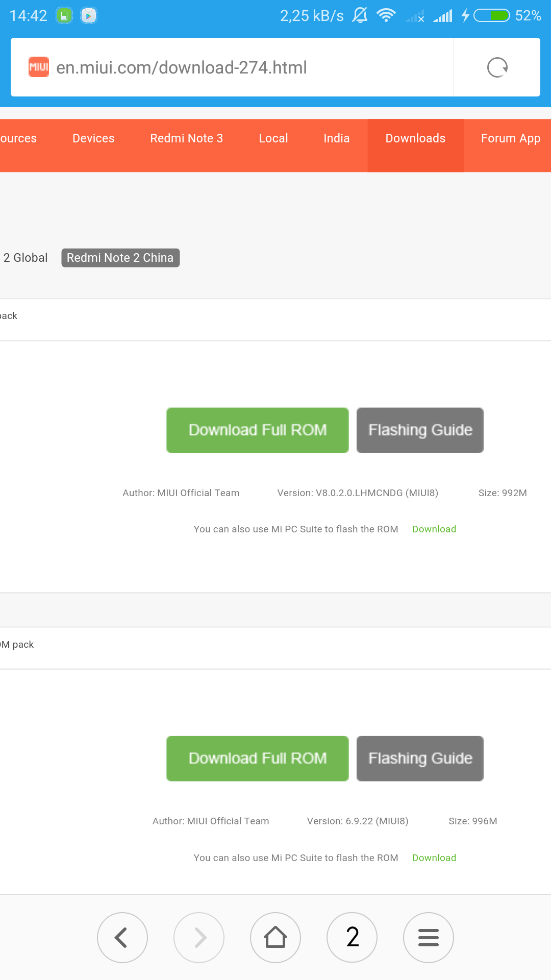Select Redmi Note 3 in navigation bar
This screenshot has width=551, height=980.
[x=186, y=139]
